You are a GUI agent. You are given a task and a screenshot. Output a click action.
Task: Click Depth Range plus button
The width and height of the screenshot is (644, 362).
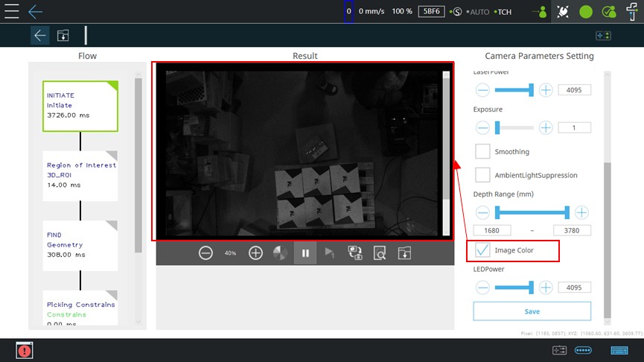581,212
